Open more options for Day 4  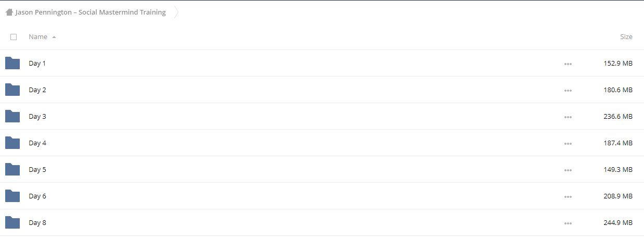pyautogui.click(x=568, y=143)
